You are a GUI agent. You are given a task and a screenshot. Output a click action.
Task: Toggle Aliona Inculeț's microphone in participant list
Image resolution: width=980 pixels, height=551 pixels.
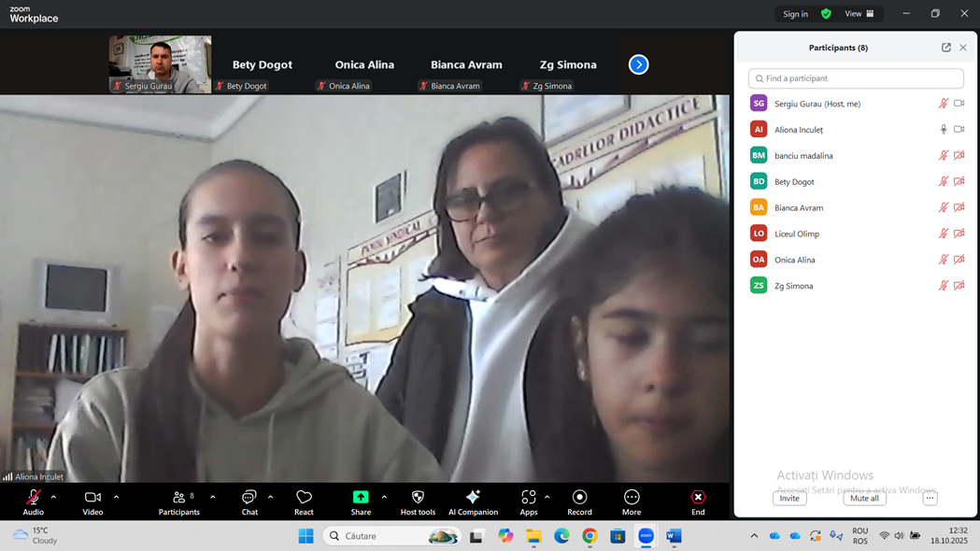coord(944,130)
